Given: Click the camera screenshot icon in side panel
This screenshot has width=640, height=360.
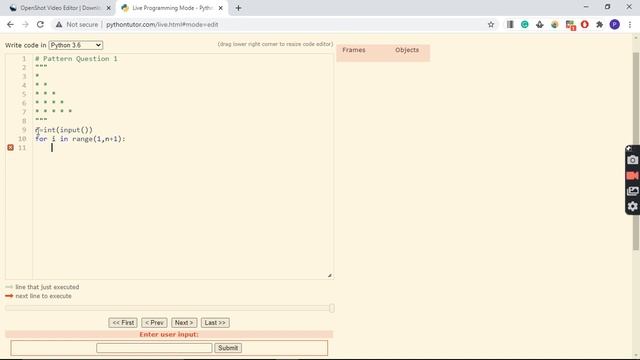Looking at the screenshot, I should (633, 160).
